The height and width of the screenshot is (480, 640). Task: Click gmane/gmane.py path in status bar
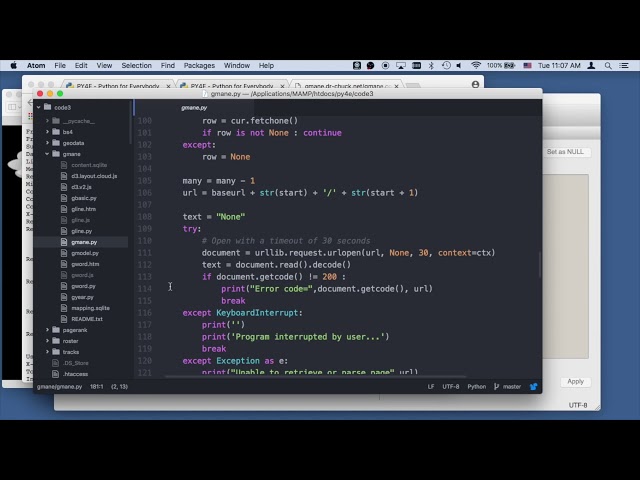[59, 387]
